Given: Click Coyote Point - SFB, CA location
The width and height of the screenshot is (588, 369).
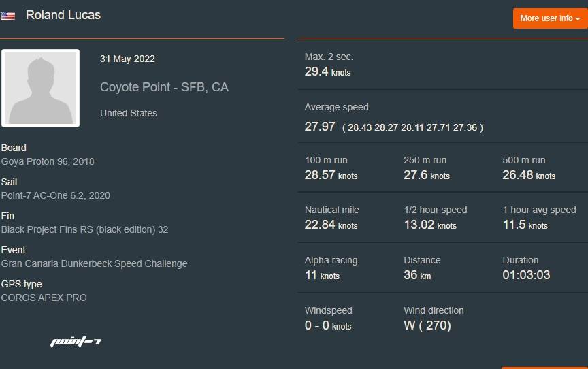Looking at the screenshot, I should [x=164, y=87].
